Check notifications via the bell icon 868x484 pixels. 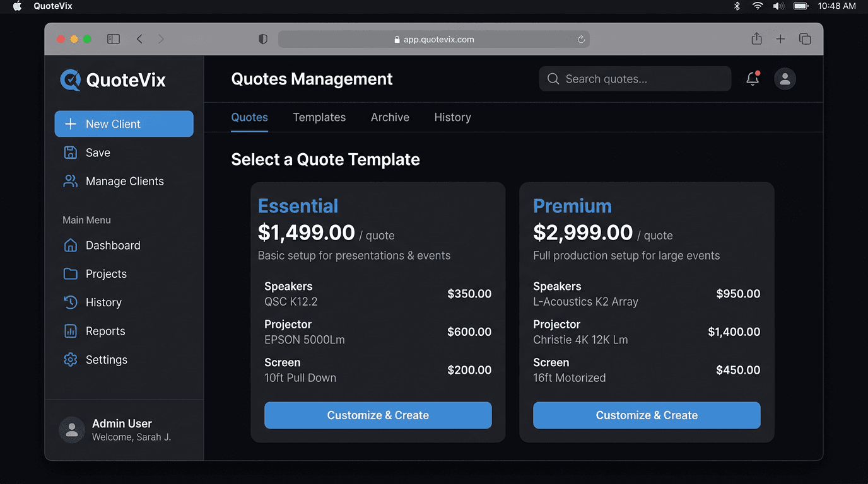[x=752, y=79]
